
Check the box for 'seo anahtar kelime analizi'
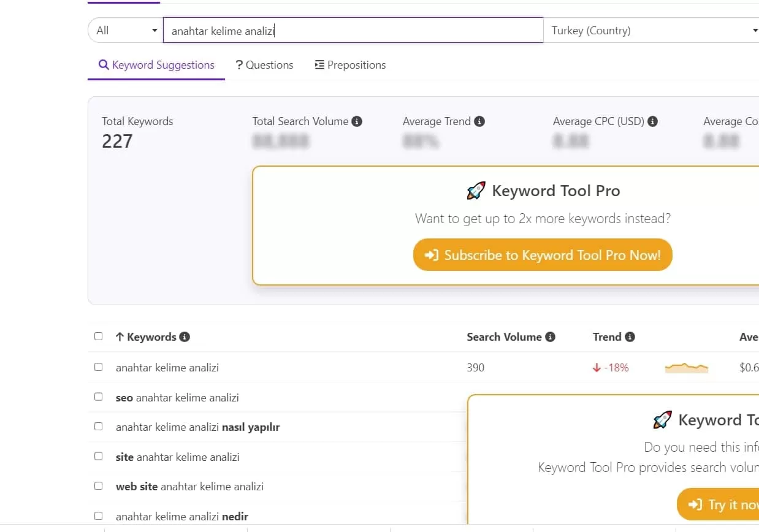[99, 397]
